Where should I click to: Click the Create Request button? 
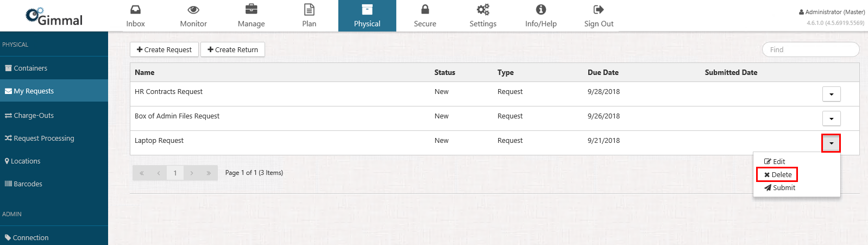[x=164, y=49]
